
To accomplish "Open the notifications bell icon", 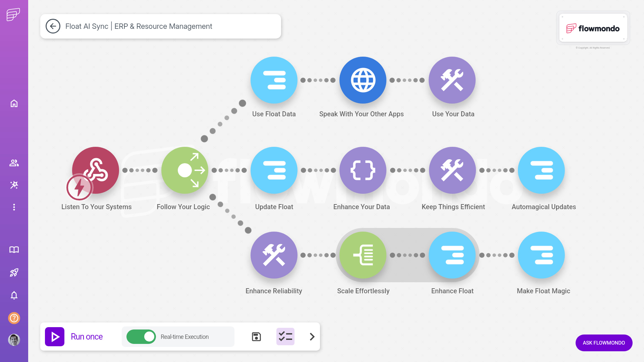I will [14, 295].
